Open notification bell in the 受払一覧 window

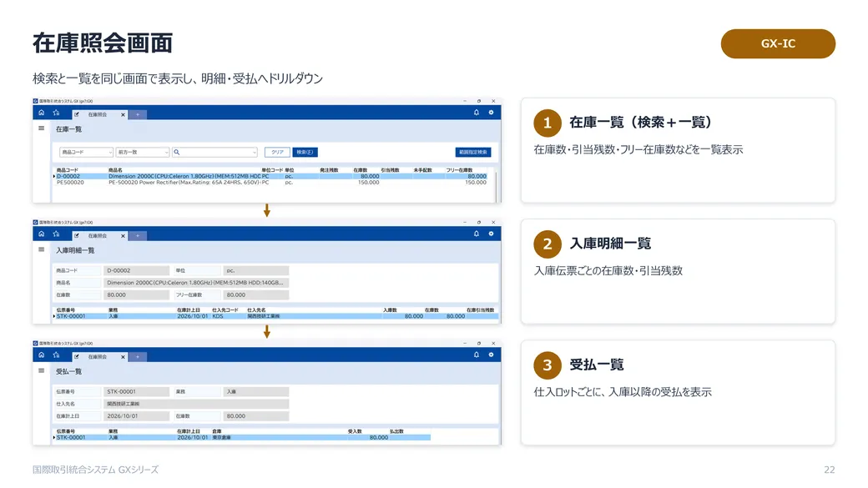pos(476,355)
